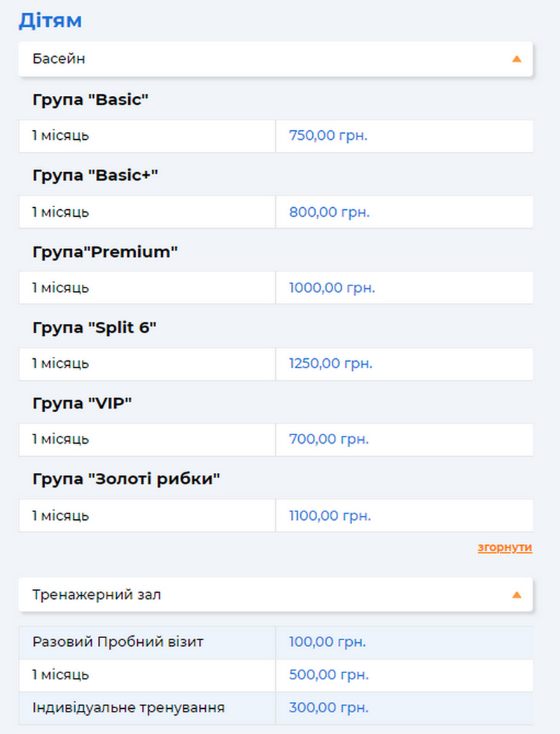The width and height of the screenshot is (560, 734).
Task: Select the 750,00 грн. price for Basic
Action: [328, 136]
